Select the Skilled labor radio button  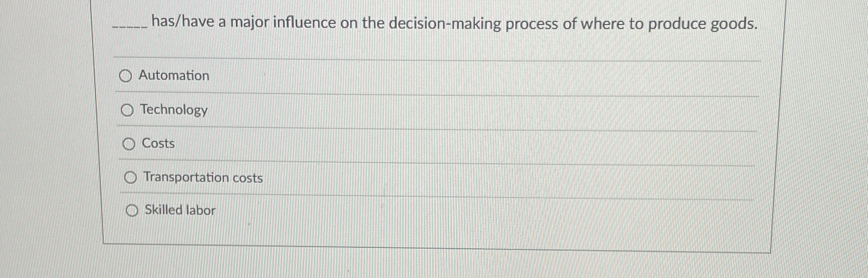(132, 211)
